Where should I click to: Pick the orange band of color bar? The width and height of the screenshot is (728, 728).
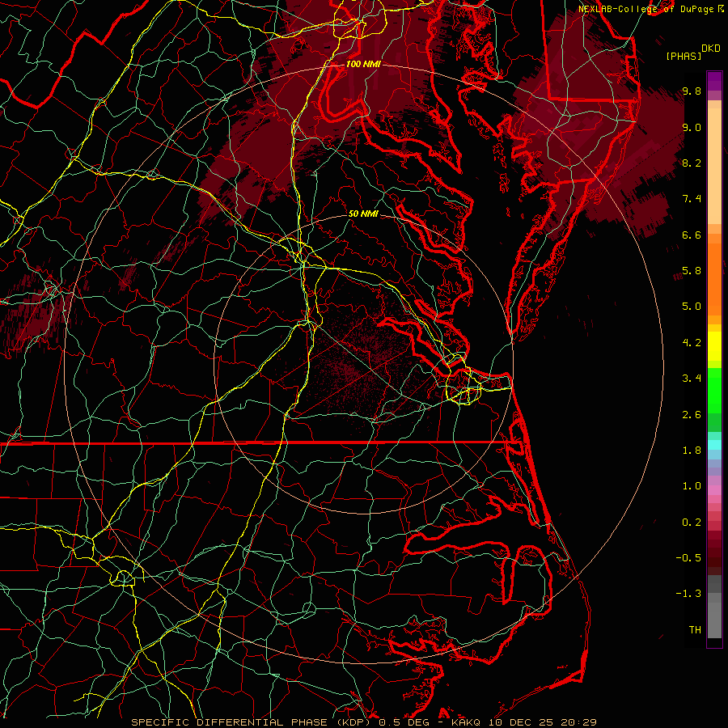714,278
